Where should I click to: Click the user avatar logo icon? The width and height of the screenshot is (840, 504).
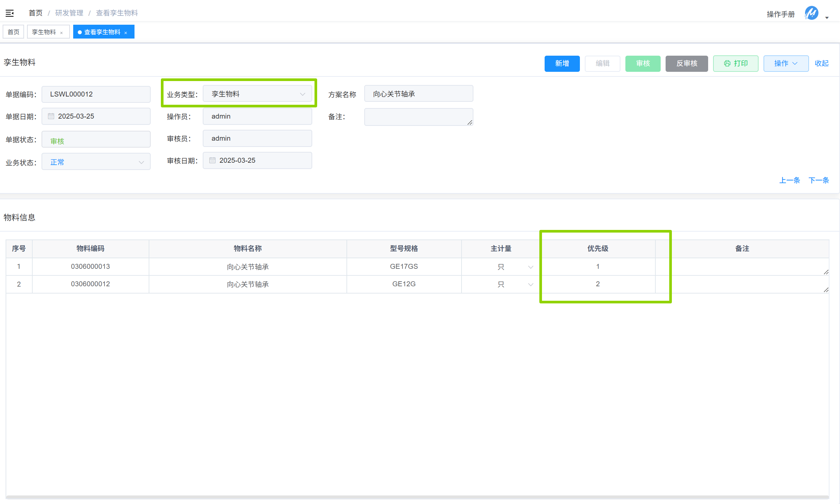click(x=811, y=13)
